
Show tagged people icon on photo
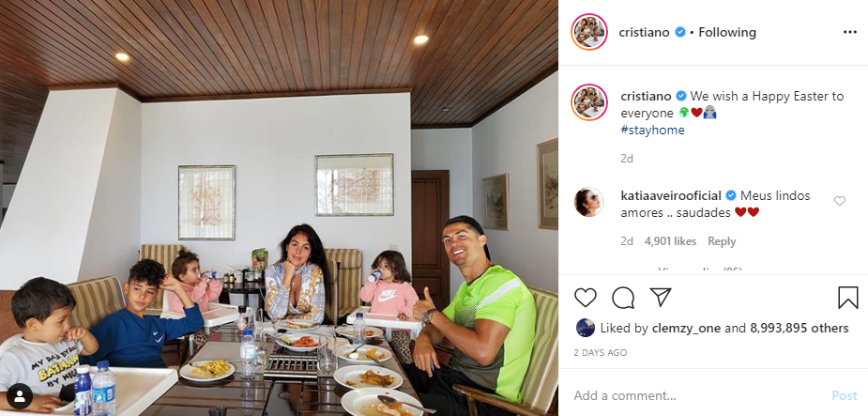click(x=20, y=395)
